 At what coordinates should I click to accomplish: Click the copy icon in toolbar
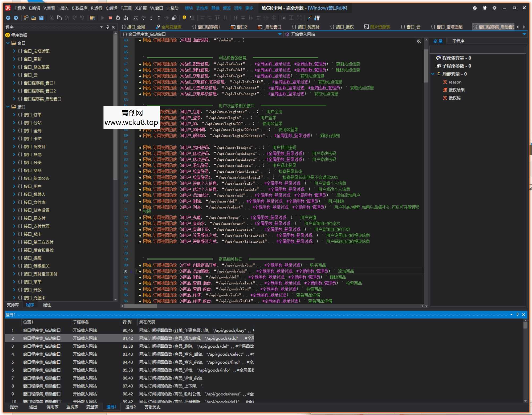59,18
